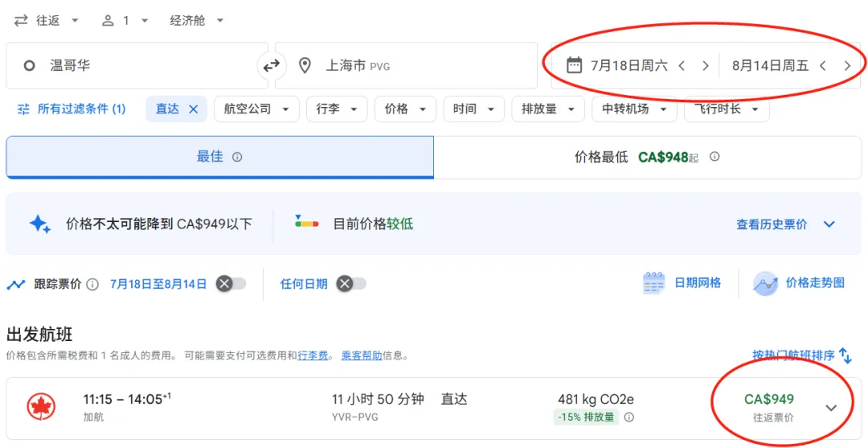Change passenger count dropdown
868x448 pixels.
click(x=125, y=20)
